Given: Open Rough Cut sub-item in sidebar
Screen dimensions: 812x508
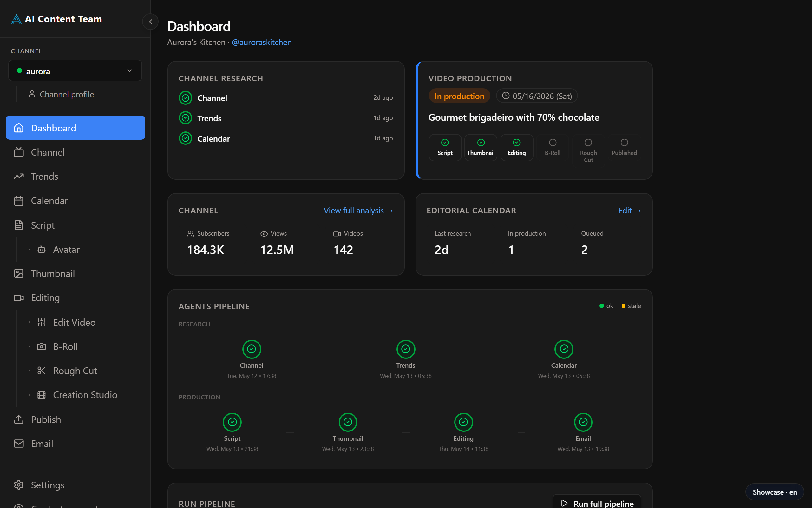Looking at the screenshot, I should pos(67,371).
